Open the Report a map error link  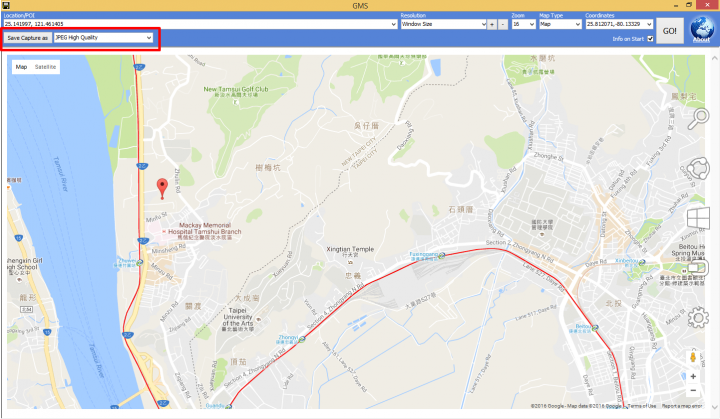(682, 406)
